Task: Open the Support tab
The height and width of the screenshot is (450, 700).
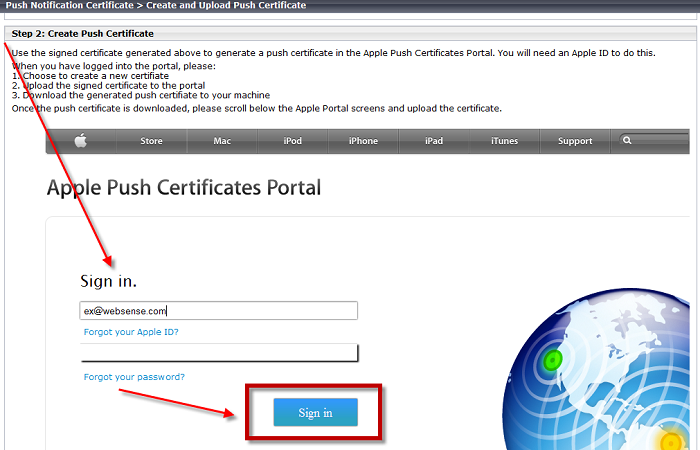Action: point(575,141)
